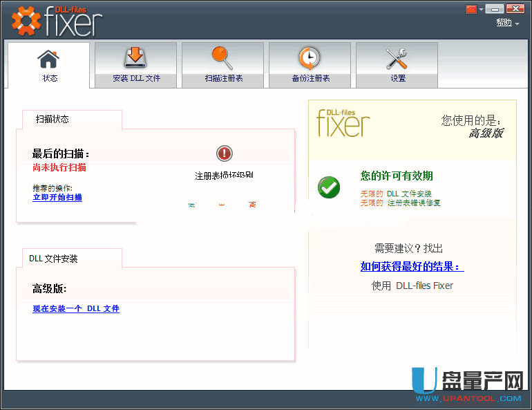Screen dimensions: 532x410
Task: Click the green checkmark license icon
Action: 329,187
